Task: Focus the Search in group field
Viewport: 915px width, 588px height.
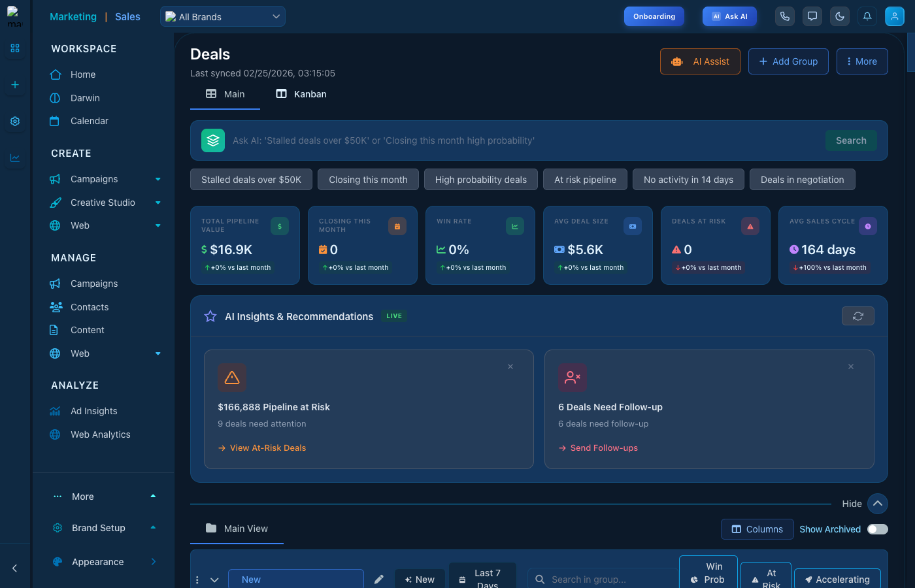Action: (602, 580)
